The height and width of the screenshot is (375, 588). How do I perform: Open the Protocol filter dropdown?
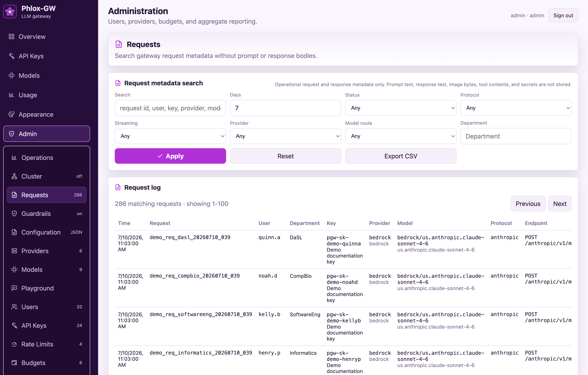[x=516, y=108]
